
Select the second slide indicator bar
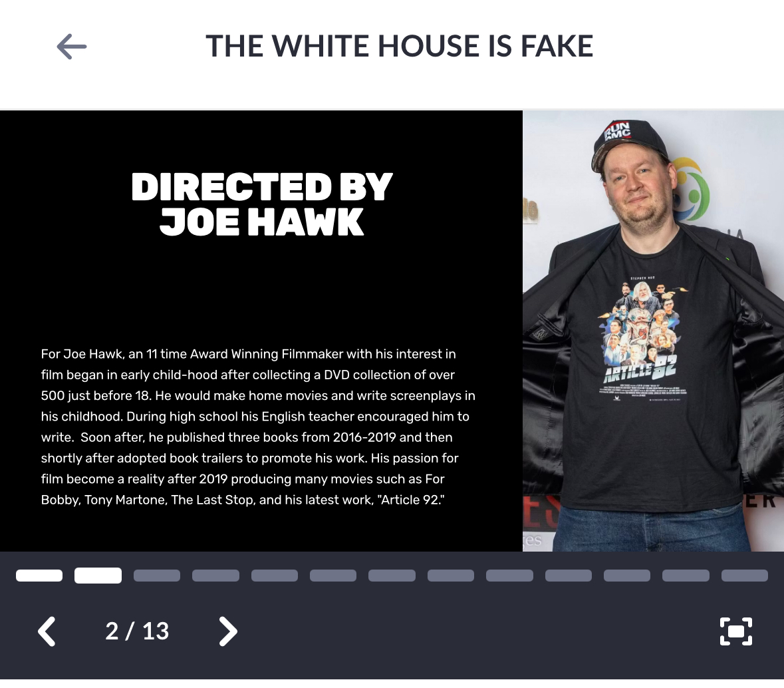pyautogui.click(x=98, y=576)
